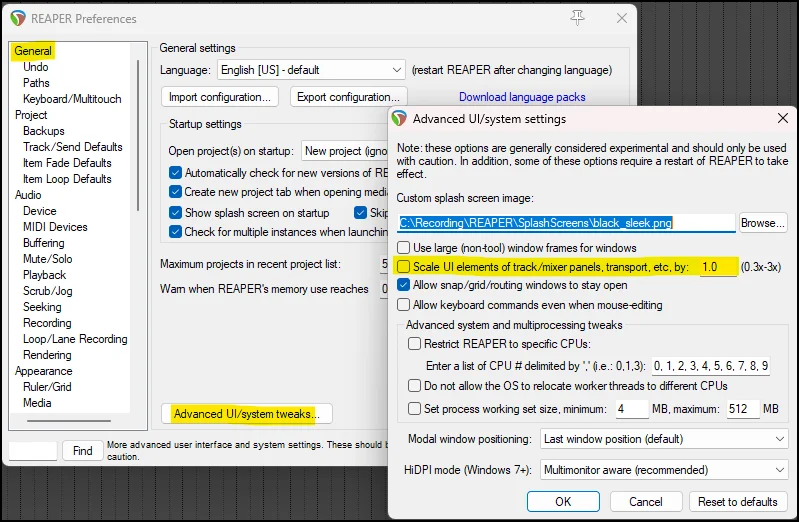Toggle Create new project tab when opening media
Viewport: 799px width, 522px height.
point(175,192)
